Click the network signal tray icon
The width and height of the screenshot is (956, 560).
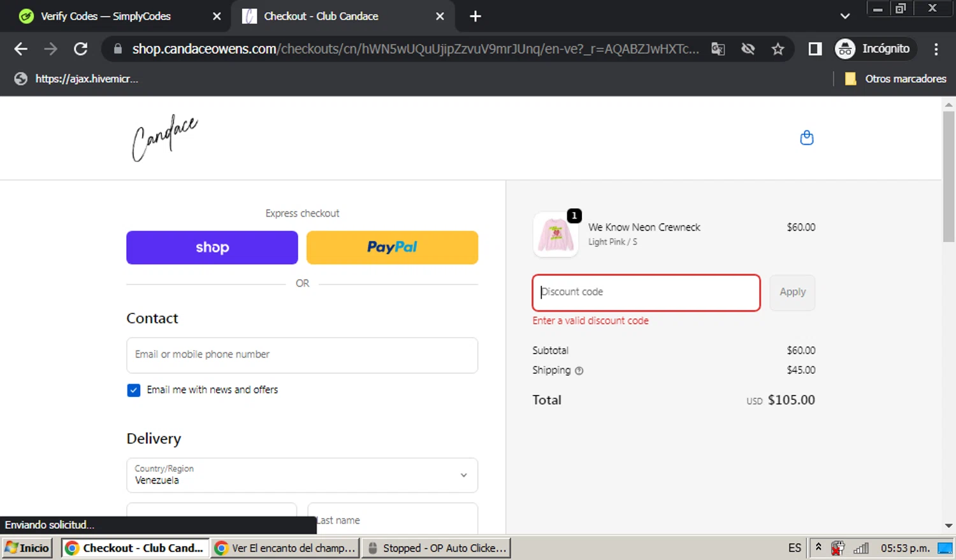pyautogui.click(x=861, y=548)
